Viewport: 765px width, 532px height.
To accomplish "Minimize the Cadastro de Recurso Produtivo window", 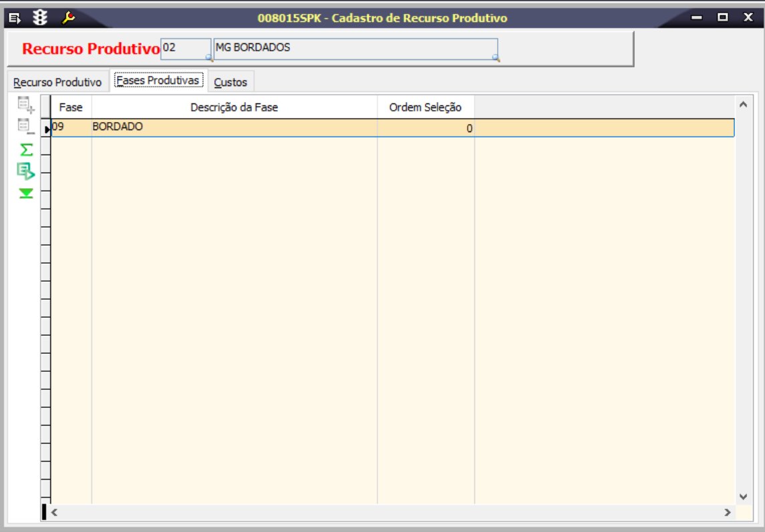I will [697, 17].
